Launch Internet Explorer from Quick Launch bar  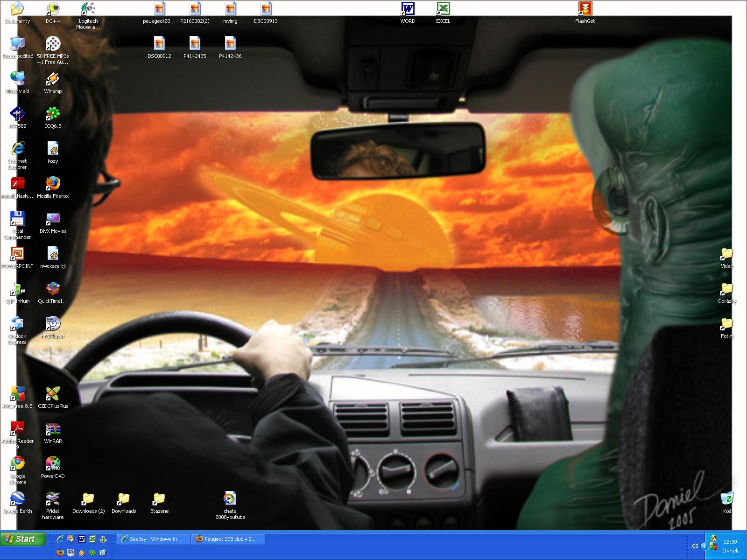(x=60, y=539)
